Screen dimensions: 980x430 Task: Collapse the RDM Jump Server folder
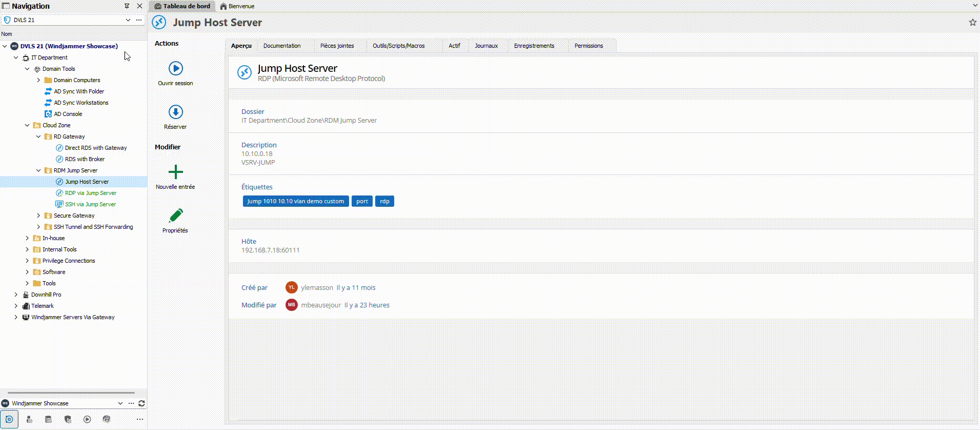38,170
